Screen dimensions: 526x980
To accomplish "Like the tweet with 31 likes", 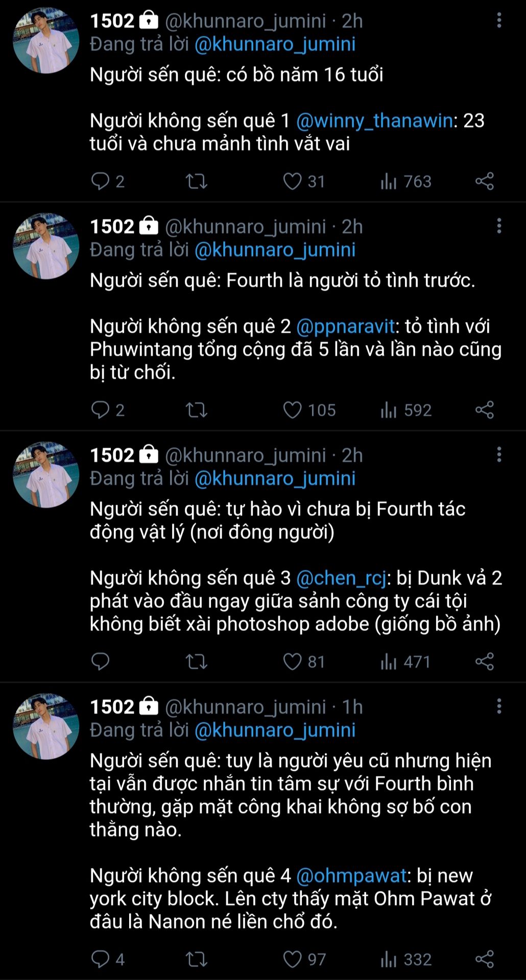I will click(293, 181).
